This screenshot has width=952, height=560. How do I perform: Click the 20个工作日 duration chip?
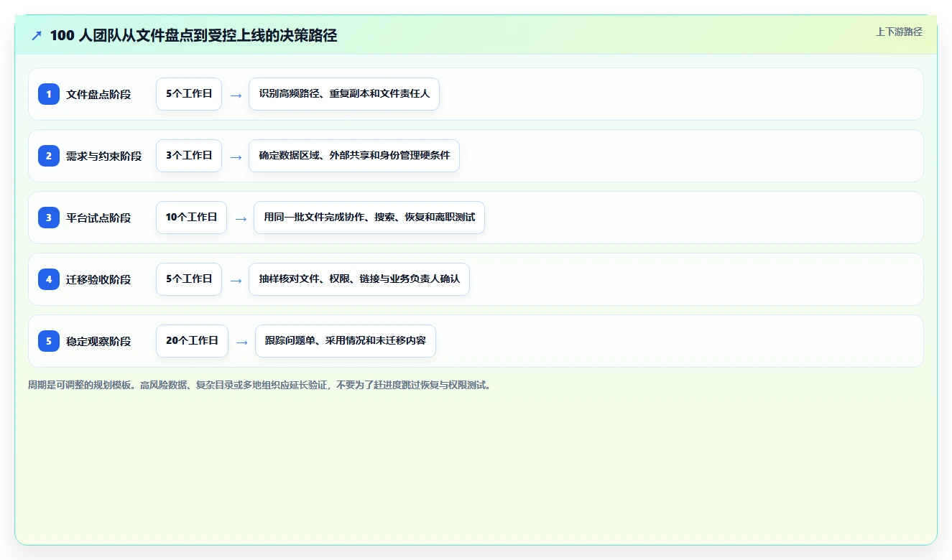192,341
